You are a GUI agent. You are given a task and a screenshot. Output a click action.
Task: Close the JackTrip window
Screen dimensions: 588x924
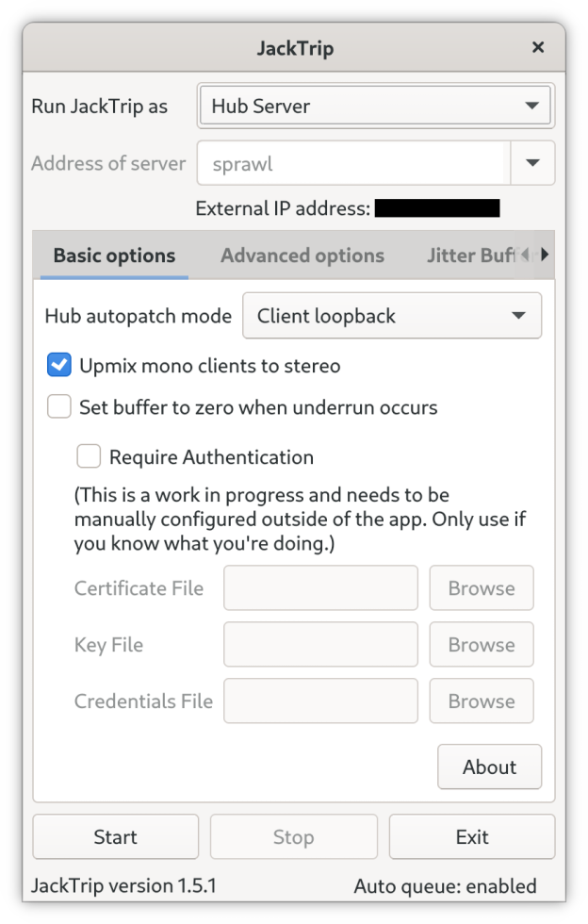538,47
